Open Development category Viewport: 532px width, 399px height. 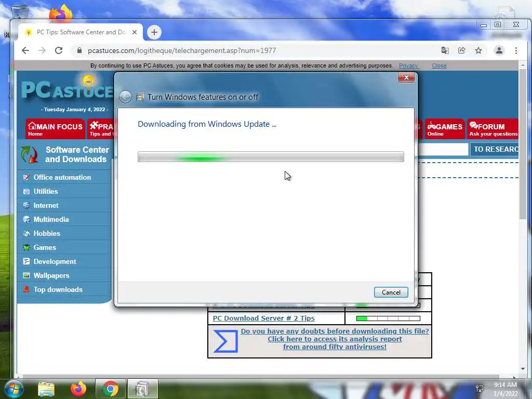click(x=55, y=262)
